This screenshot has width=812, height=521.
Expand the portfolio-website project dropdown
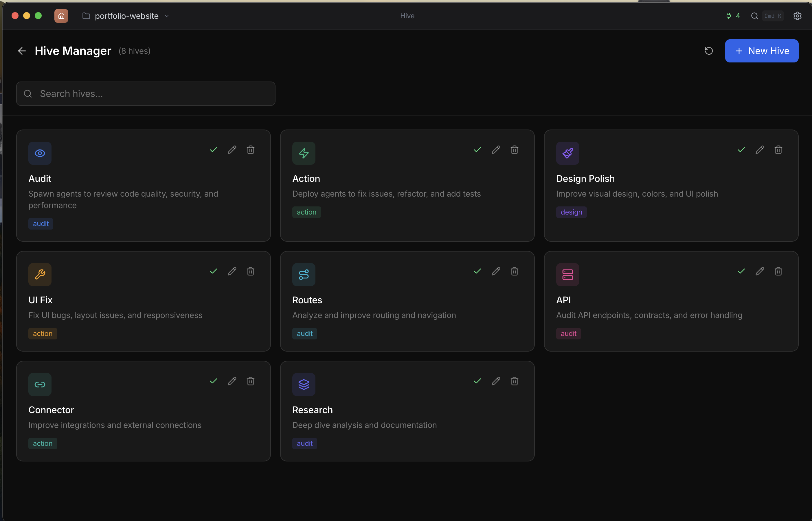166,16
